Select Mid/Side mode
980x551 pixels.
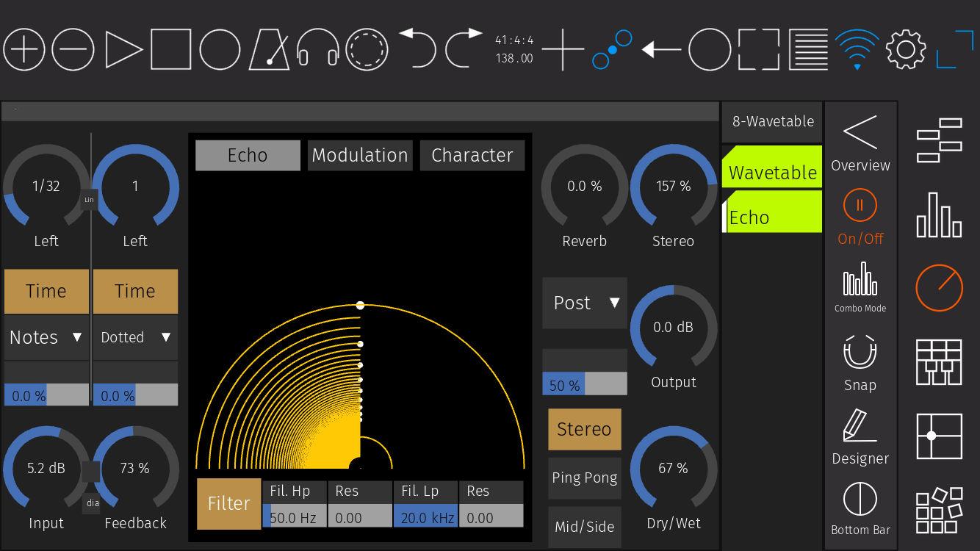pyautogui.click(x=585, y=526)
